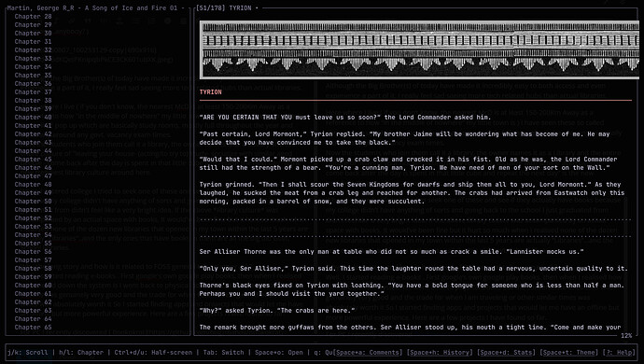Select Chapter 60 in the list
The width and height of the screenshot is (644, 364).
click(x=34, y=285)
